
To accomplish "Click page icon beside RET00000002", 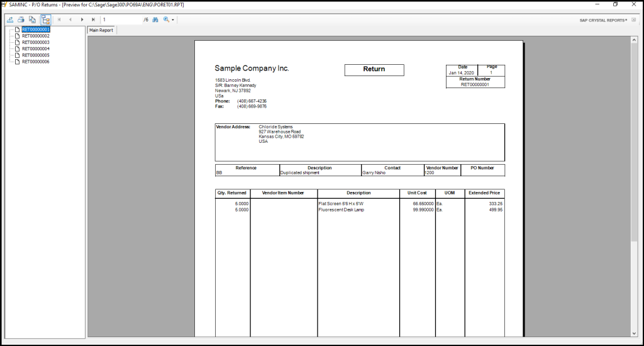I will click(x=17, y=36).
